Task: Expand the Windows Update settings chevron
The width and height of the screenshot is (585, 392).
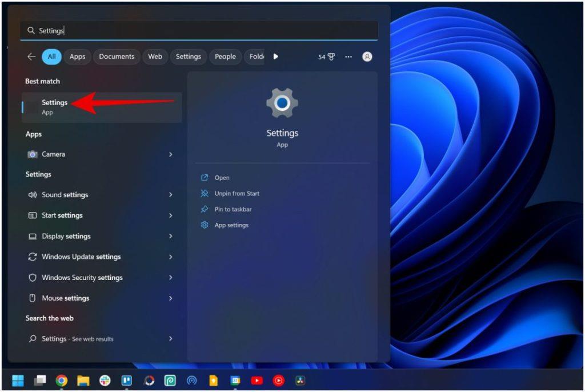Action: tap(170, 257)
